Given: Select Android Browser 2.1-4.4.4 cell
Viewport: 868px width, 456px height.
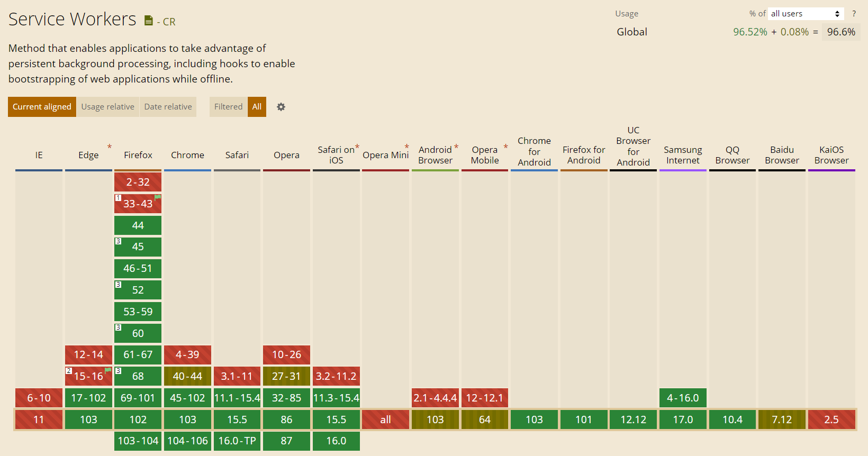Looking at the screenshot, I should 435,398.
